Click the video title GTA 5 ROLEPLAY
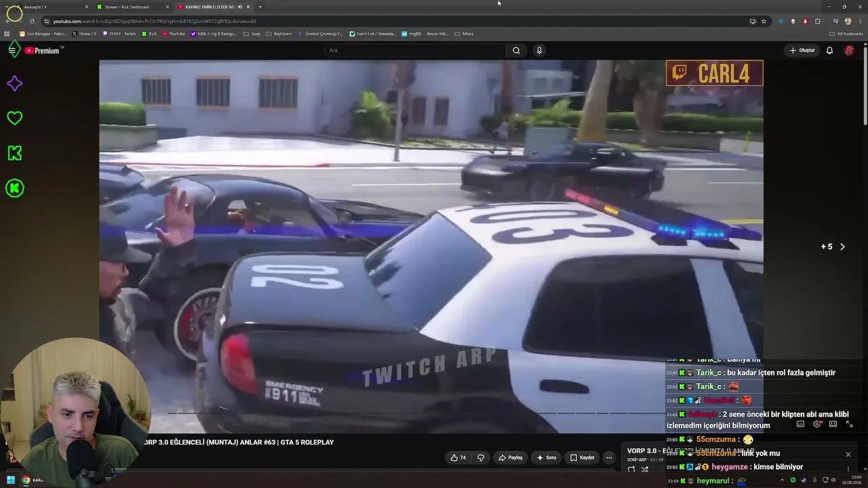The width and height of the screenshot is (868, 488). [239, 442]
